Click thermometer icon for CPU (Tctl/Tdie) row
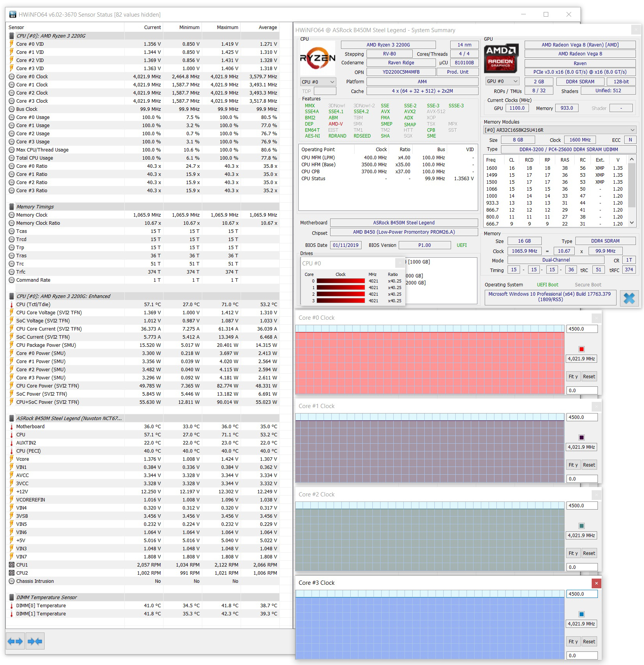This screenshot has height=665, width=644. coord(12,304)
